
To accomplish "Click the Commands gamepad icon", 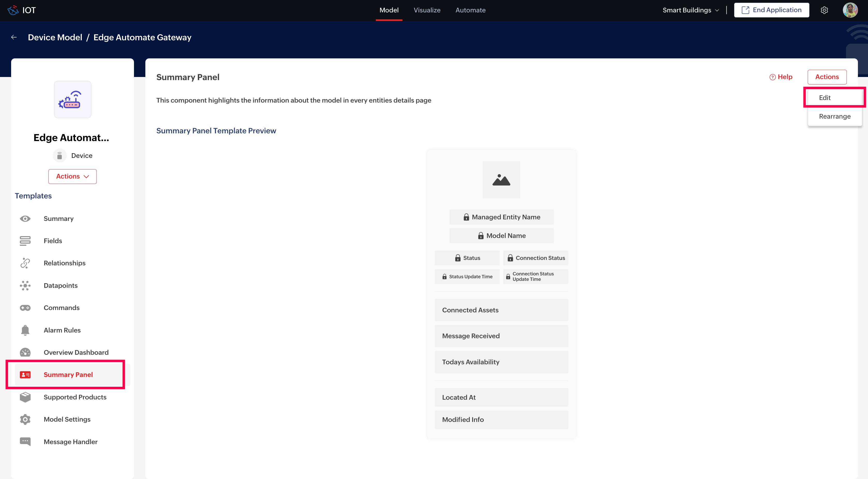I will pos(25,308).
